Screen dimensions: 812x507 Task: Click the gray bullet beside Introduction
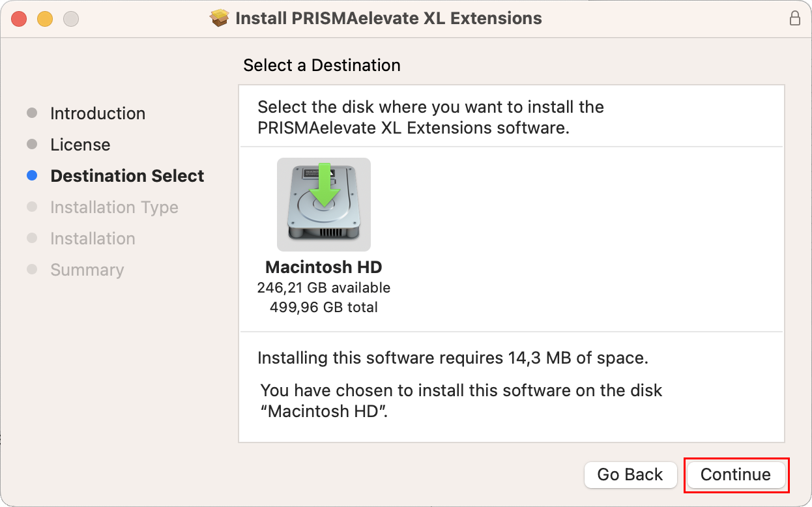coord(32,113)
